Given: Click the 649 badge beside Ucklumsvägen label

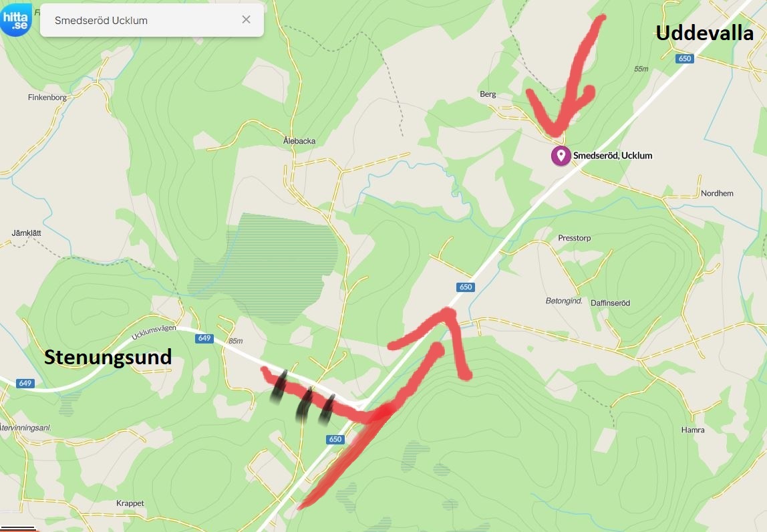Looking at the screenshot, I should (x=204, y=338).
